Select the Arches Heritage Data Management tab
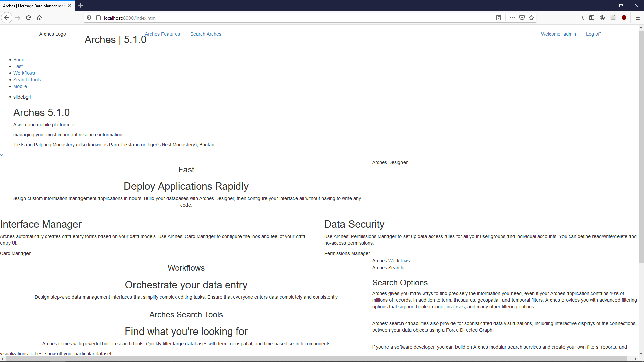 pos(34,6)
